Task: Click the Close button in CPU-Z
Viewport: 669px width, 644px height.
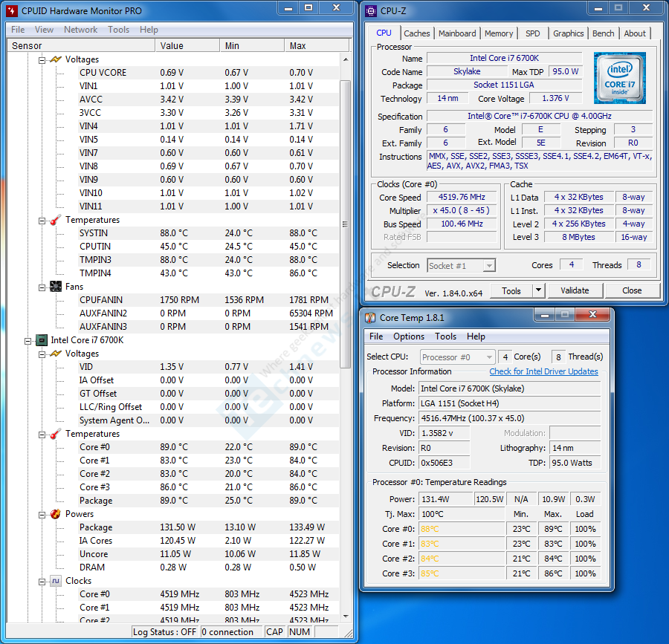Action: 632,290
